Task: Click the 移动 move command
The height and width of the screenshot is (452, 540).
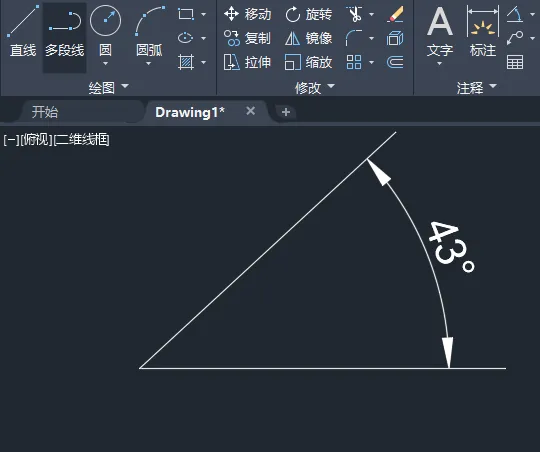Action: click(248, 14)
